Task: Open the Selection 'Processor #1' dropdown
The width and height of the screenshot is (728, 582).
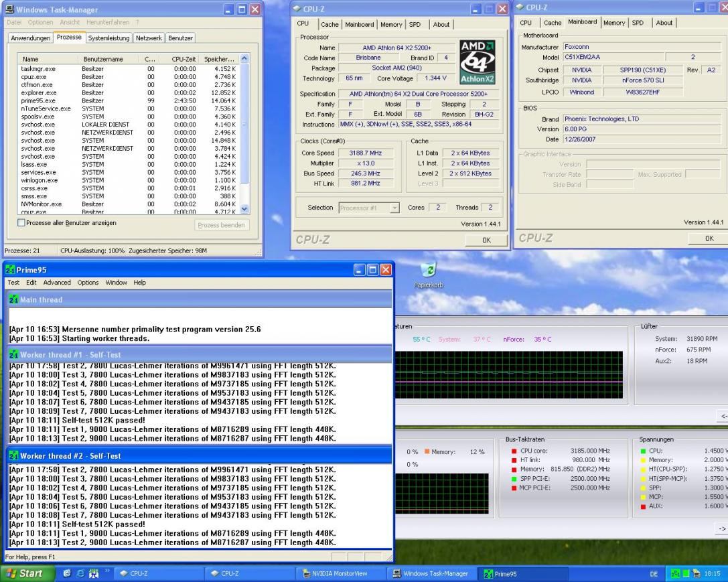Action: click(x=394, y=208)
